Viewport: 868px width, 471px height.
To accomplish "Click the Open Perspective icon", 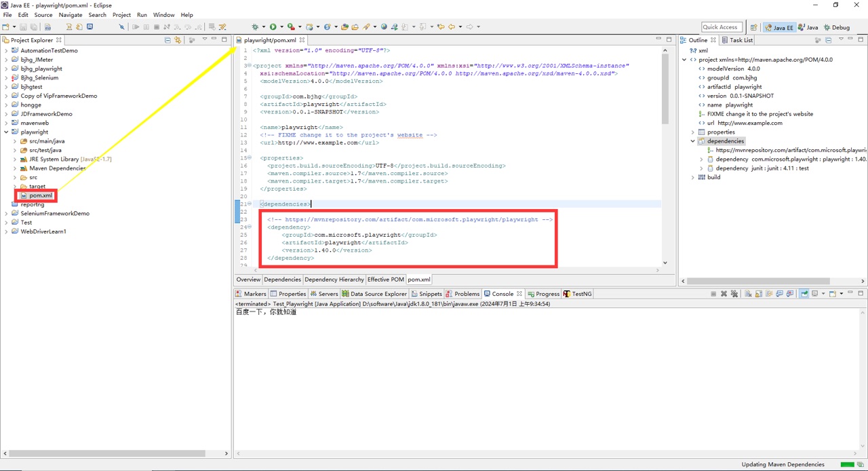I will pyautogui.click(x=754, y=27).
